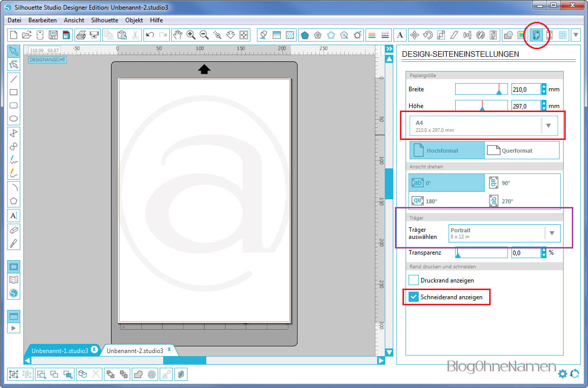Click the Save disk icon

tap(53, 35)
